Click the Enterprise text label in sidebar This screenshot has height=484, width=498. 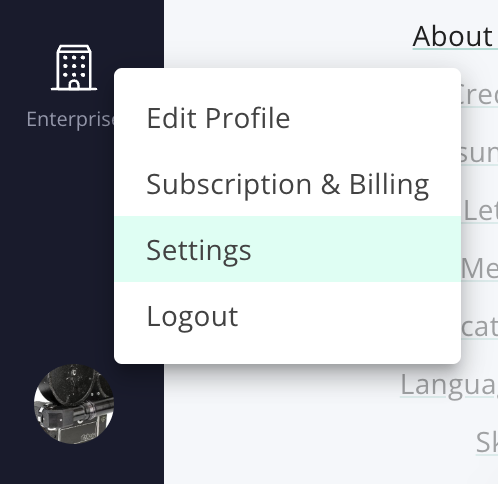click(x=71, y=119)
